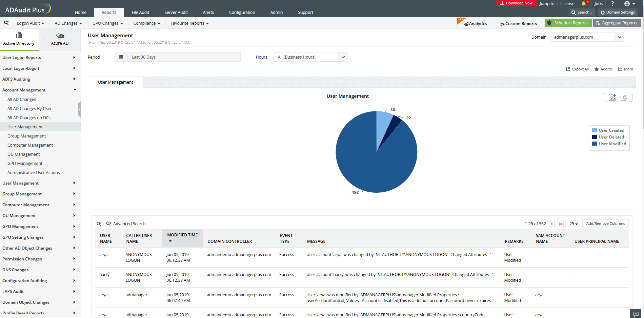Click the refresh chart icon
The height and width of the screenshot is (318, 644).
coord(624,98)
